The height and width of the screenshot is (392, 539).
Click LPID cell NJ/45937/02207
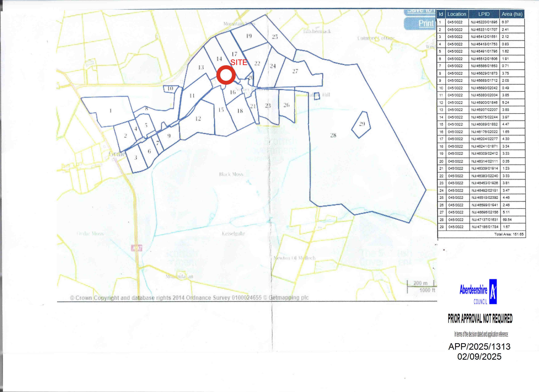[484, 110]
